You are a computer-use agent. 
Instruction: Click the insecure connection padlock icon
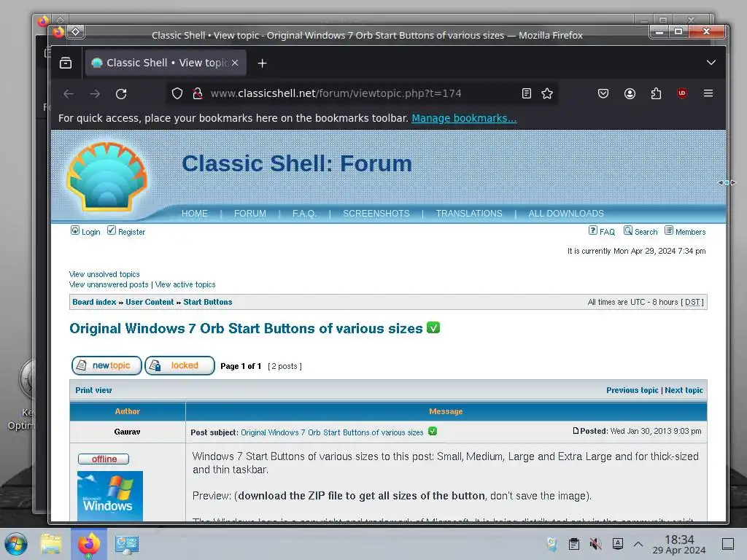pos(198,93)
